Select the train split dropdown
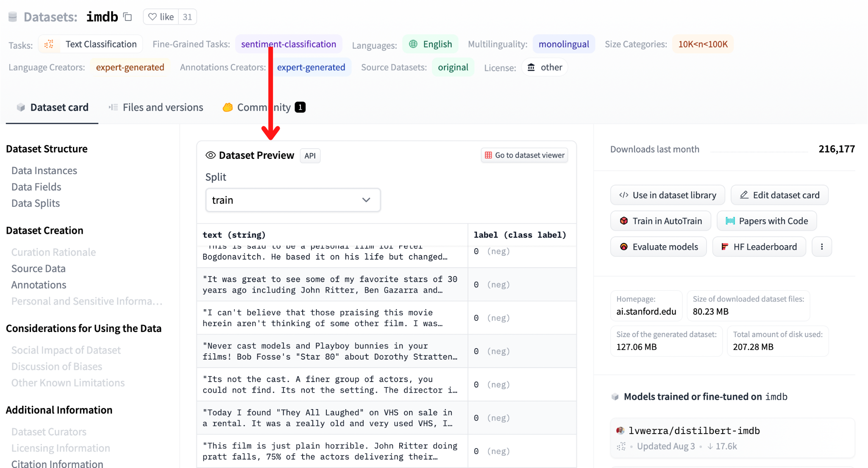The image size is (868, 468). [291, 200]
